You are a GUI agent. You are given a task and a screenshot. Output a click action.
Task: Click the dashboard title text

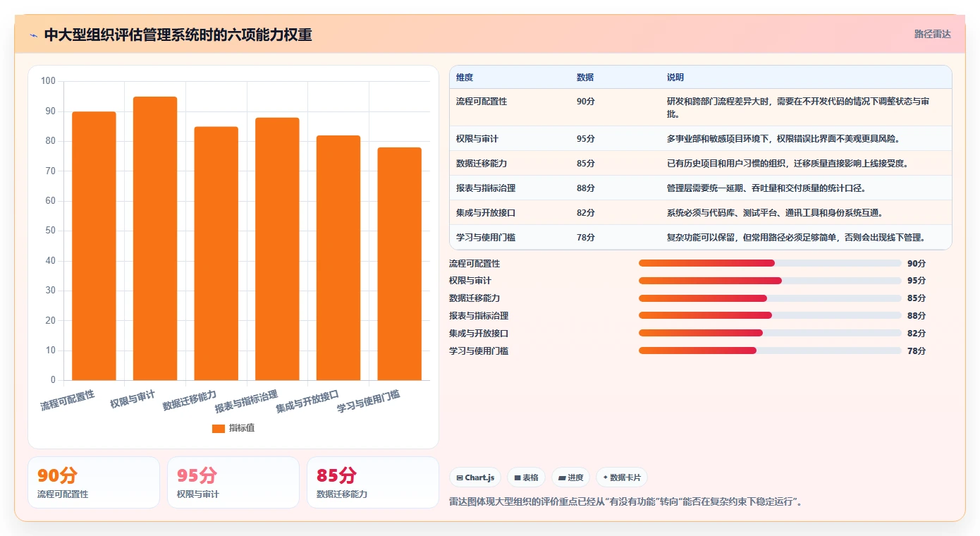(178, 35)
